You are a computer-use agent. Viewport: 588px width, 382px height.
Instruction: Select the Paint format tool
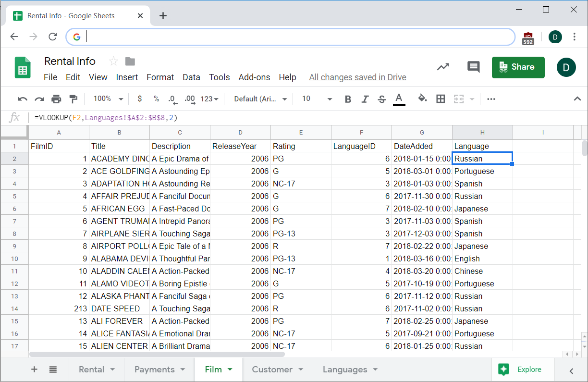[73, 99]
